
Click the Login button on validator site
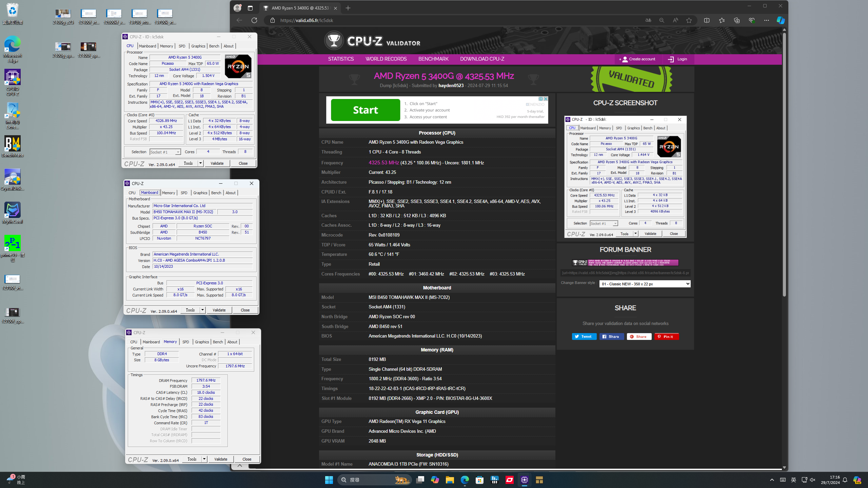pyautogui.click(x=677, y=59)
